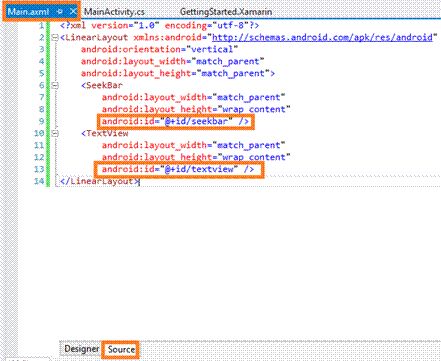Screen dimensions: 441x361
Task: Pin the Main.axml tab
Action: click(60, 12)
